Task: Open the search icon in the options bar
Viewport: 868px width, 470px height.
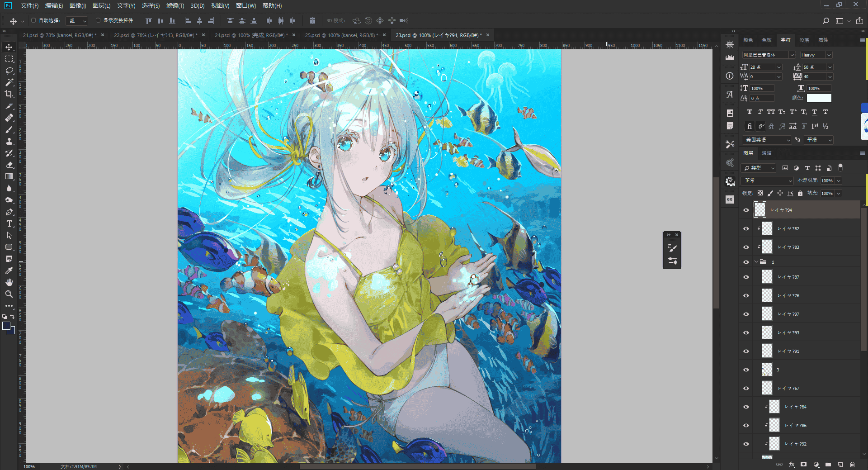Action: pos(826,21)
